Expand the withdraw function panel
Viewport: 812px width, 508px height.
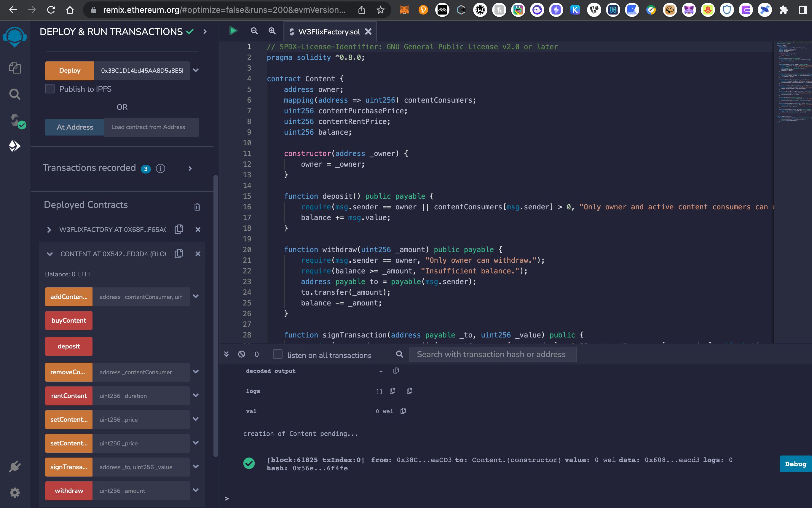click(x=196, y=491)
